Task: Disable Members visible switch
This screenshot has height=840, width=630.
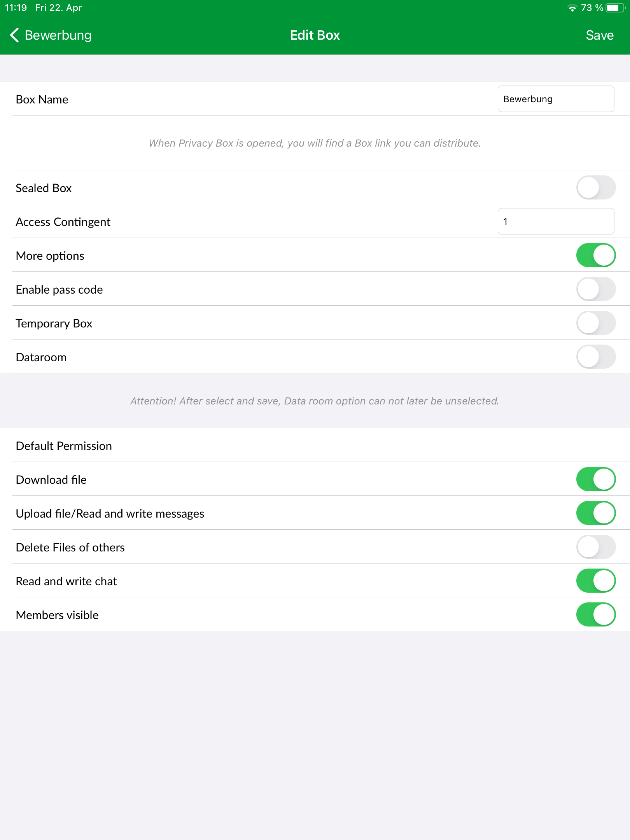Action: (596, 614)
